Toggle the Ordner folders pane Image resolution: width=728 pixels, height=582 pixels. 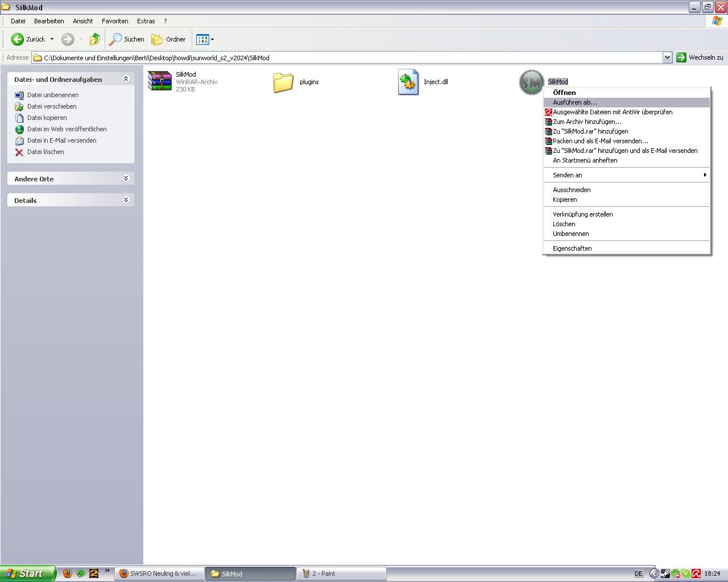pyautogui.click(x=169, y=39)
